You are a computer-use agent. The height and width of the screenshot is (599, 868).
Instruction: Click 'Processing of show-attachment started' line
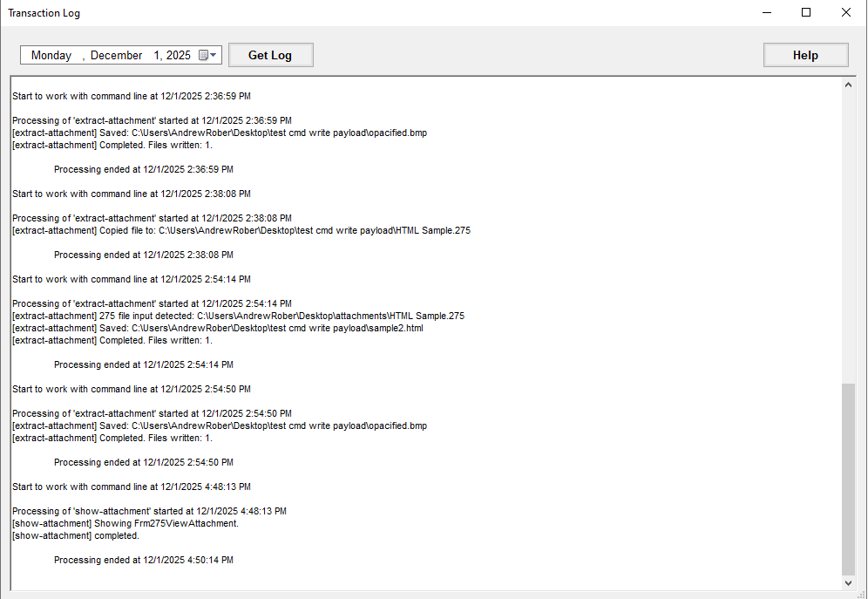click(150, 511)
